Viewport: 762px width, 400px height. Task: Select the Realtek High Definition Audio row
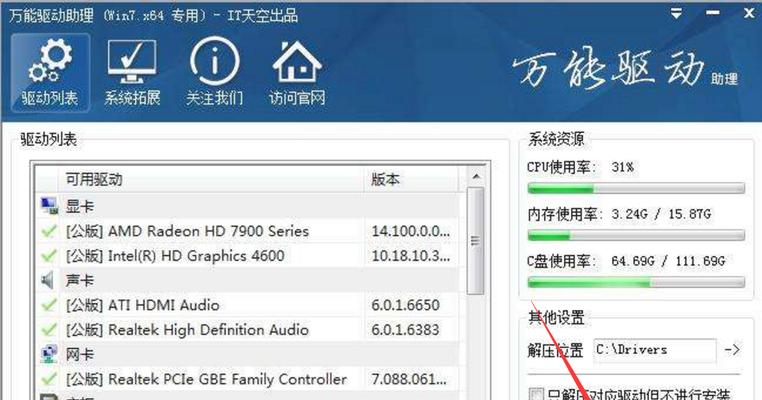[x=248, y=330]
